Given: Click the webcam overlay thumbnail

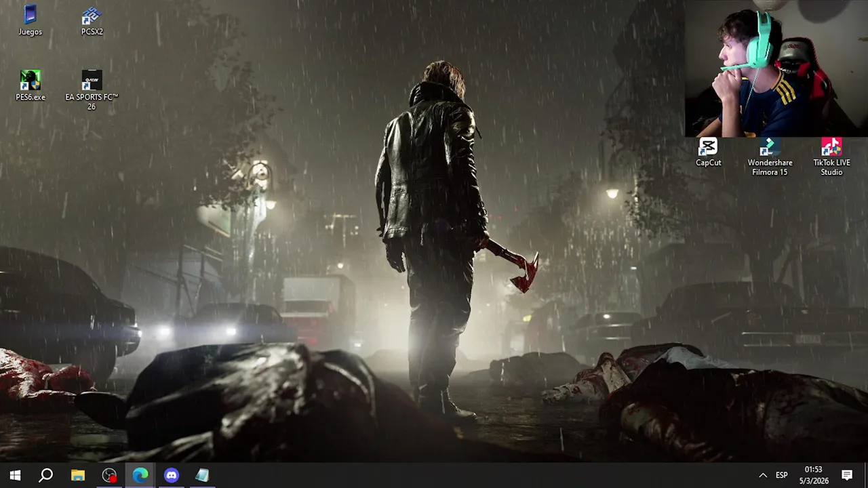Looking at the screenshot, I should click(776, 68).
